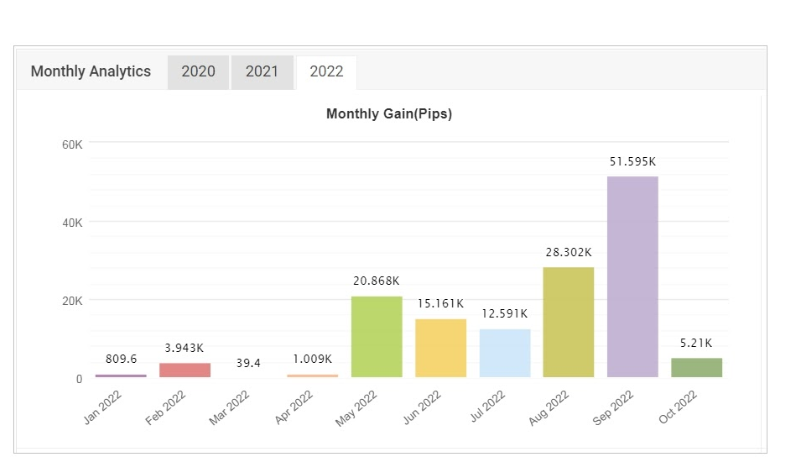Click the Apr 2022 thin orange bar

tap(313, 376)
